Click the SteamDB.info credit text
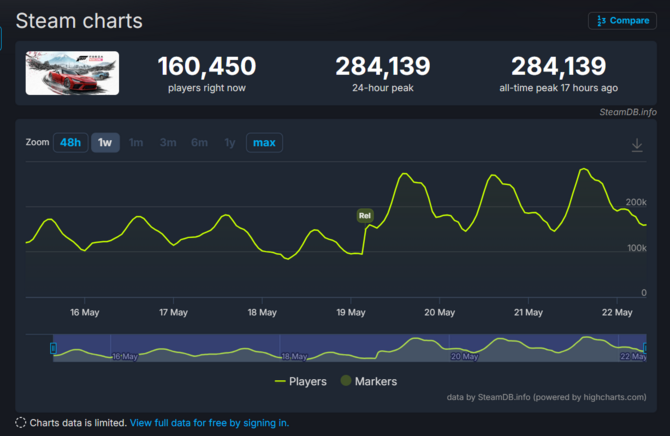Viewport: 670px width, 436px height. [628, 112]
